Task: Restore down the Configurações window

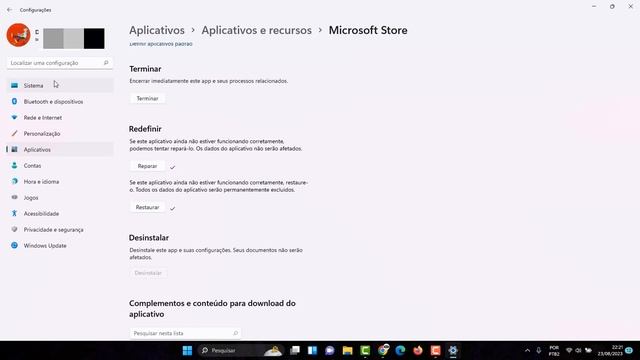Action: click(x=612, y=7)
